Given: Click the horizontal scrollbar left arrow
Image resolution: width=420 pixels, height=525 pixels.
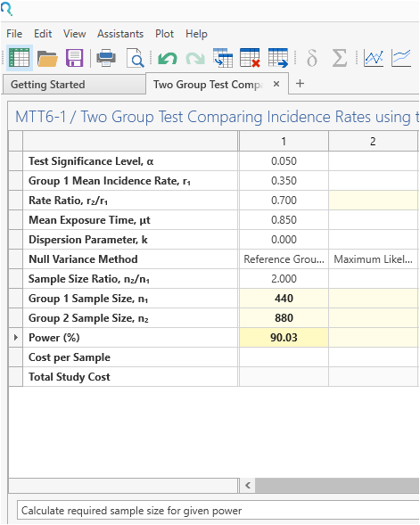Looking at the screenshot, I should tap(248, 485).
